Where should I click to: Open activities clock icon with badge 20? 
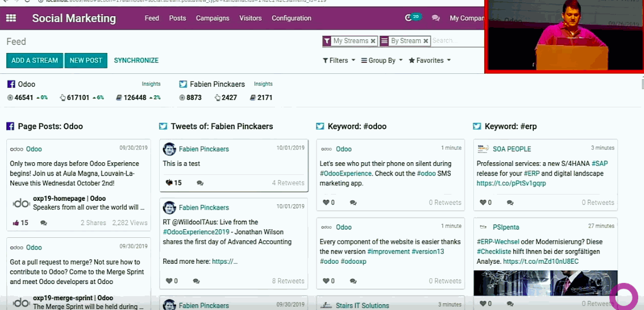(x=413, y=18)
